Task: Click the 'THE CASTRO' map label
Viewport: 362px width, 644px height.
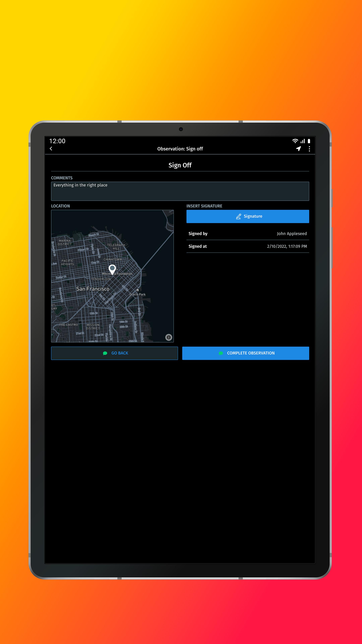Action: (x=68, y=325)
